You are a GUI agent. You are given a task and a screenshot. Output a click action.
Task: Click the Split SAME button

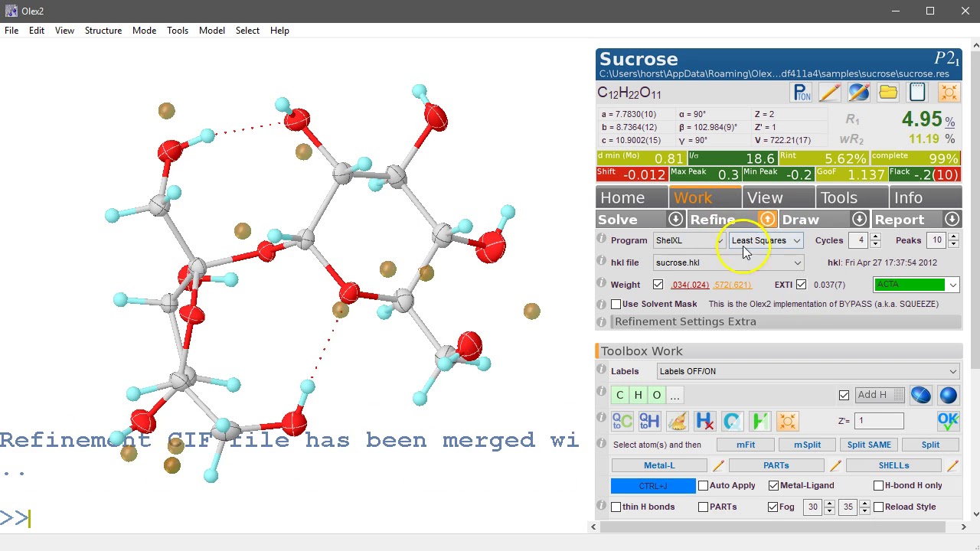tap(869, 445)
